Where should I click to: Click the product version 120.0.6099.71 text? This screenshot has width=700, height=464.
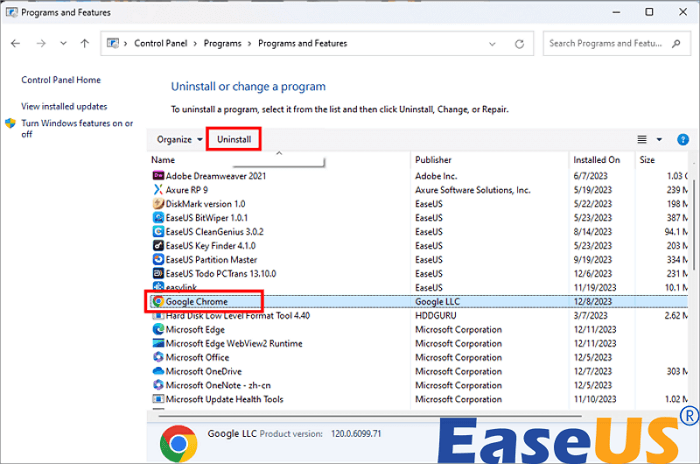click(x=356, y=434)
